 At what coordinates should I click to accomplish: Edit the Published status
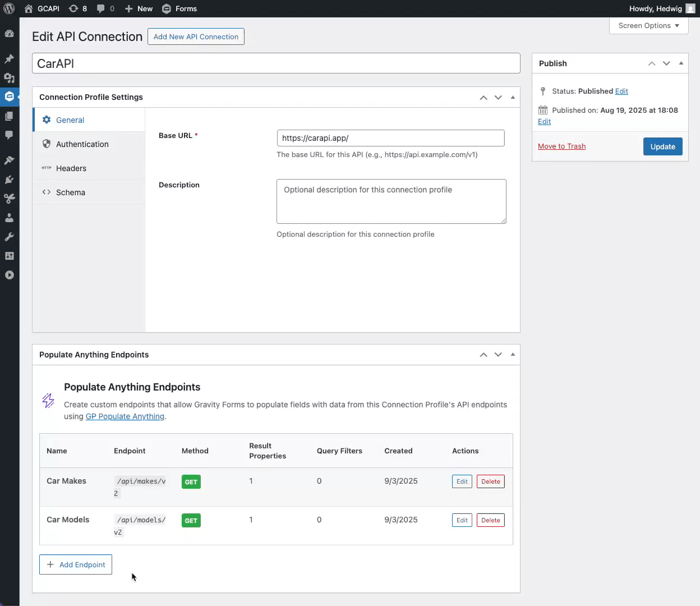621,91
